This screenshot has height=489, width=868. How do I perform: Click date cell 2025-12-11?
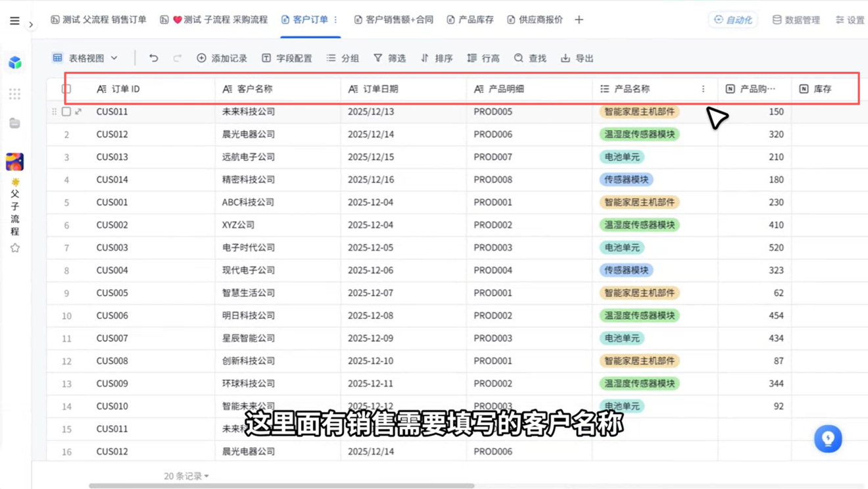point(403,384)
